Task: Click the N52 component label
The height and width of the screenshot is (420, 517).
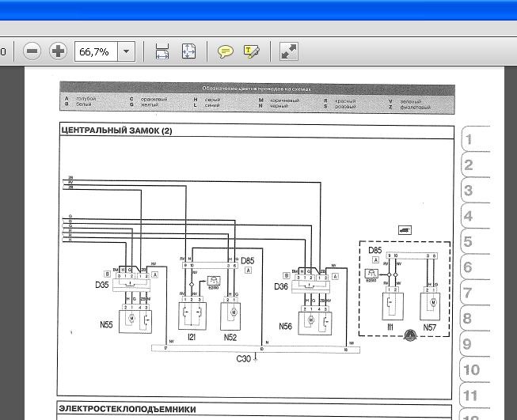Action: tap(230, 337)
